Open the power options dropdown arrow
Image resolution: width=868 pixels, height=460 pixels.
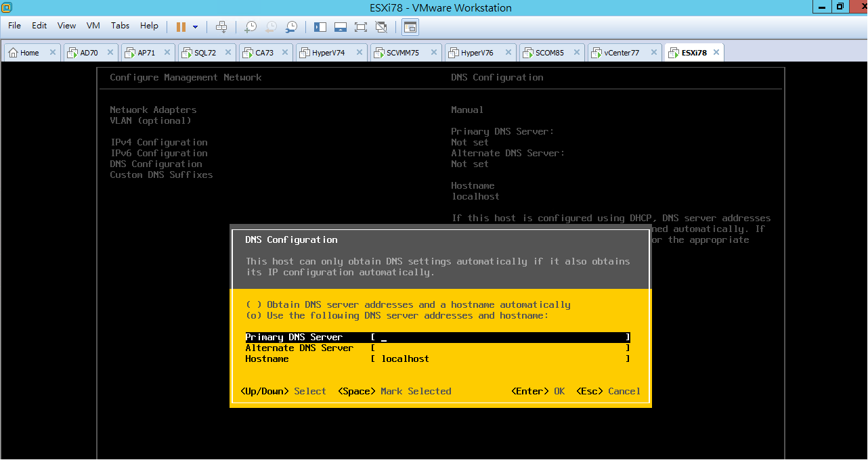196,27
